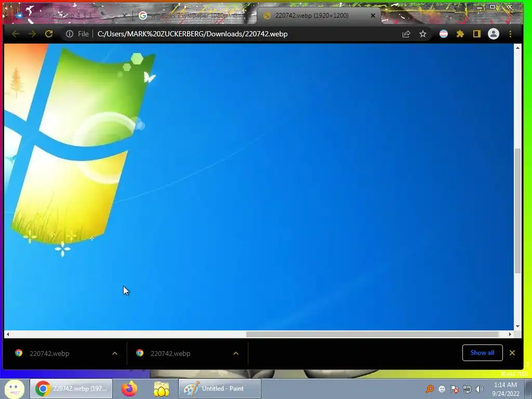Maximize the Chrome window
532x399 pixels.
tap(493, 7)
